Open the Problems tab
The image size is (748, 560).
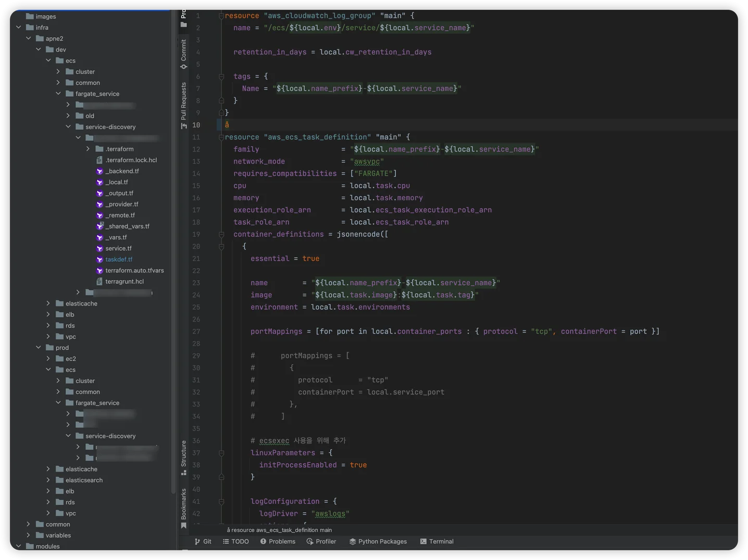[278, 541]
